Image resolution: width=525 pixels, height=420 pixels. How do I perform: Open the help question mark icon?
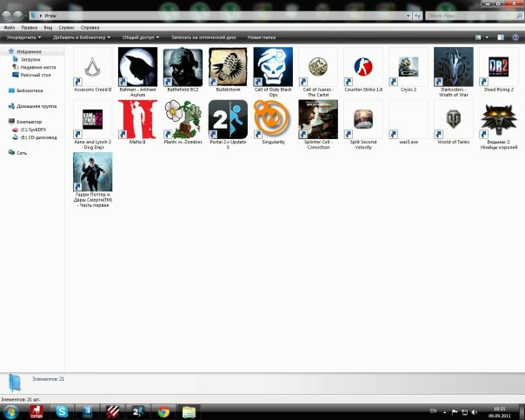pos(515,37)
